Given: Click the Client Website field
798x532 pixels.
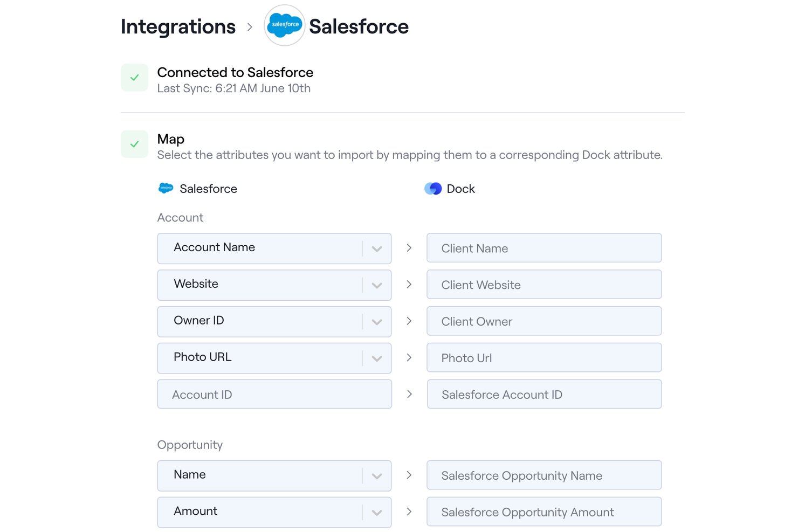Looking at the screenshot, I should tap(544, 285).
